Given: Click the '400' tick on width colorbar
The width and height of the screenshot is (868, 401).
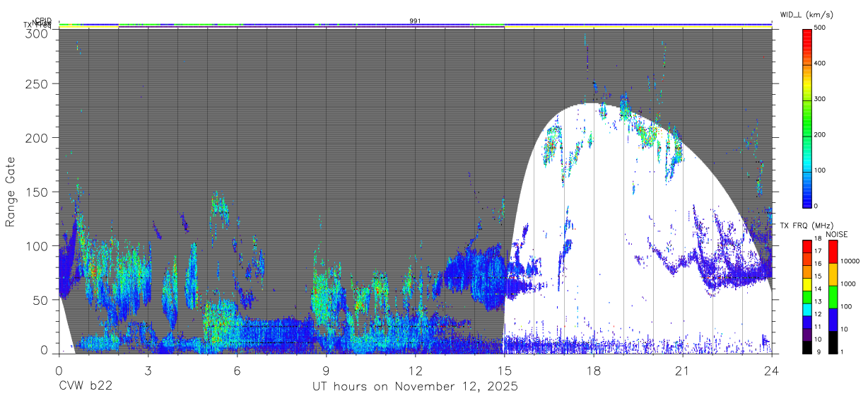Looking at the screenshot, I should pos(821,64).
